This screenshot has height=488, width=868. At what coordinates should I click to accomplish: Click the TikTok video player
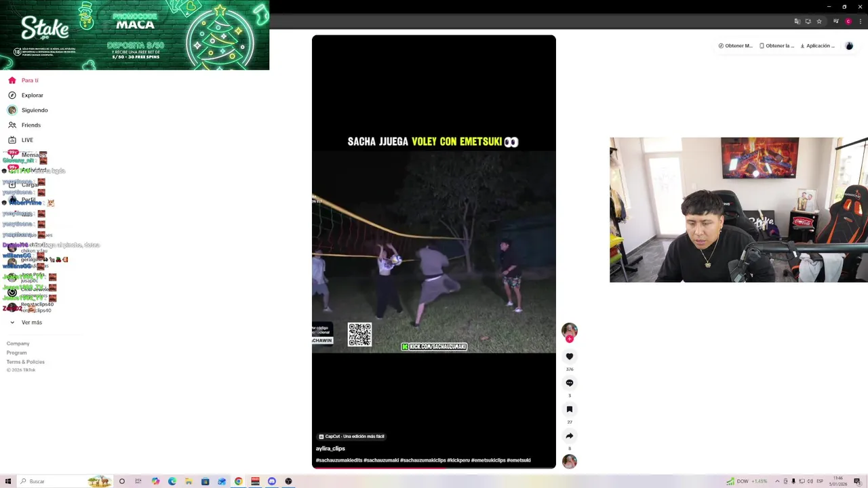pyautogui.click(x=434, y=251)
